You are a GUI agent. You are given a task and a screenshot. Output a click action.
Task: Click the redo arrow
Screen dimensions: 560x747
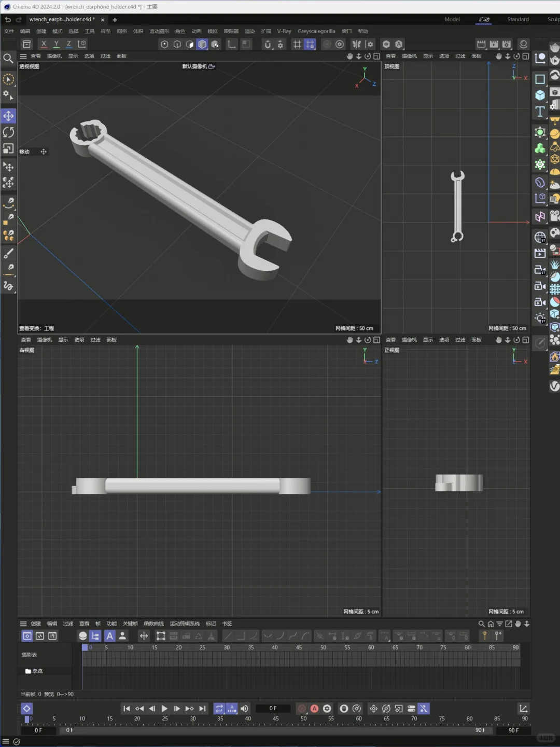19,19
